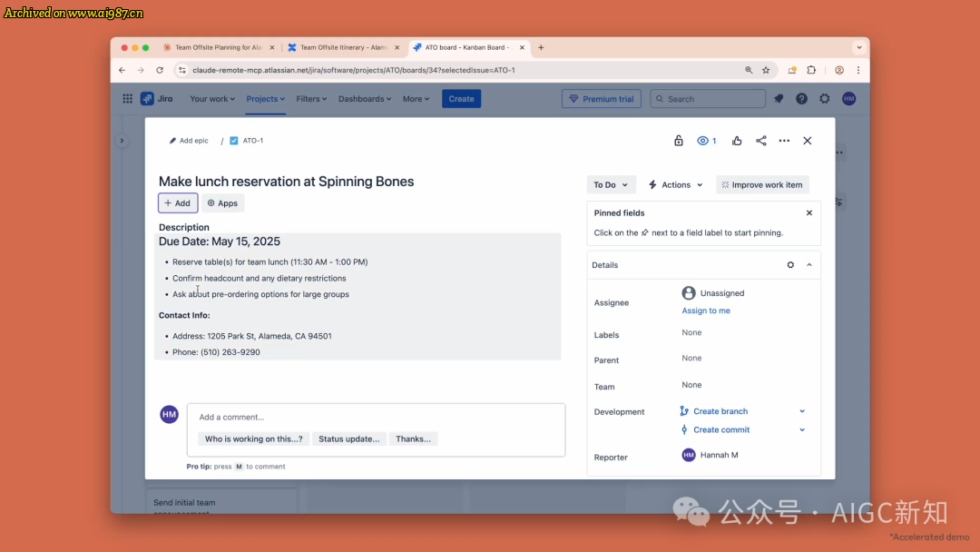
Task: Open the tab search dropdown in Chrome
Action: click(x=859, y=47)
